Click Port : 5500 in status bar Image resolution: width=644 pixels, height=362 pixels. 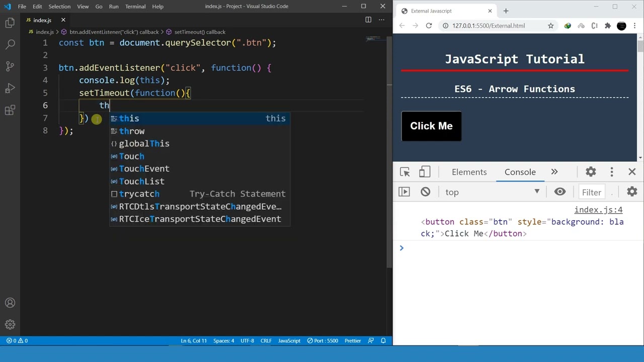click(x=323, y=341)
